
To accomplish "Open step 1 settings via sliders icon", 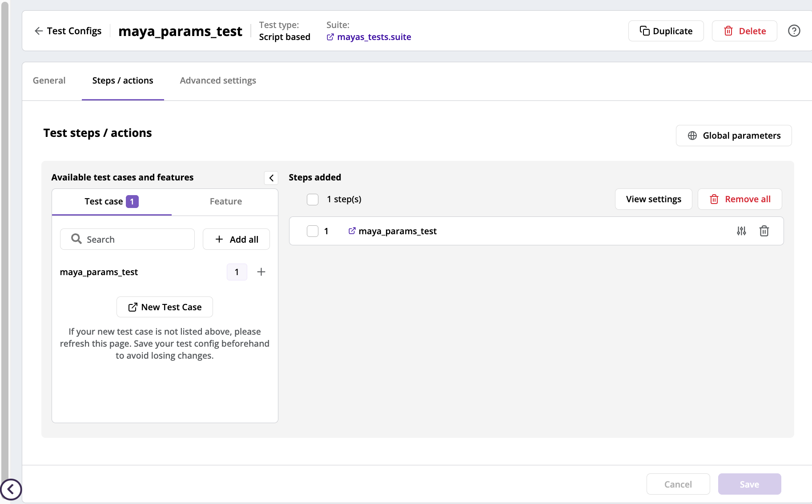I will click(742, 231).
